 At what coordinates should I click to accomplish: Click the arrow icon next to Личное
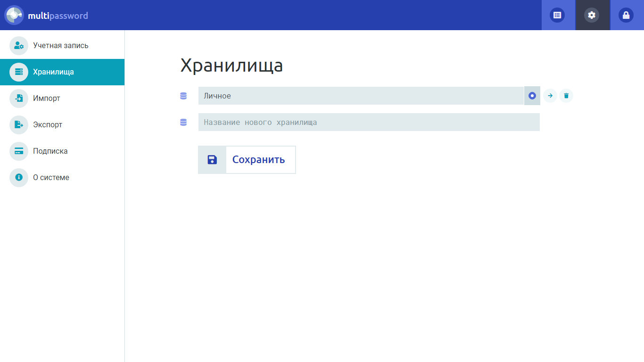(550, 96)
